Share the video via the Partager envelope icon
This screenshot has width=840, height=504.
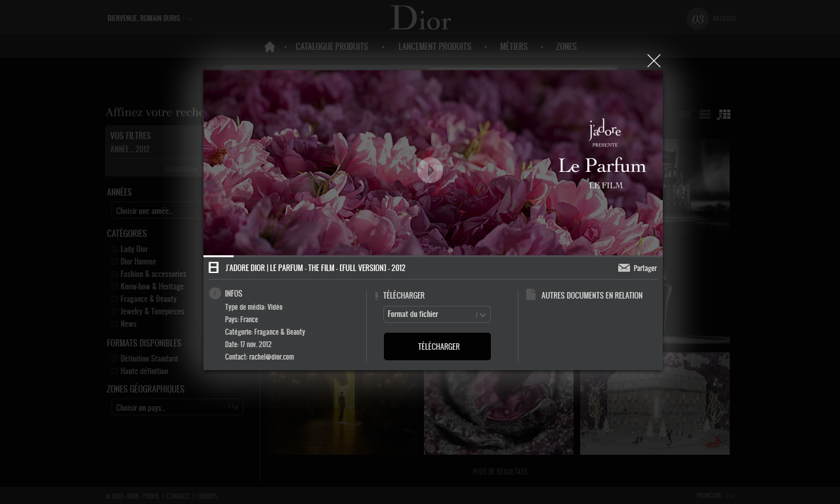(x=624, y=268)
